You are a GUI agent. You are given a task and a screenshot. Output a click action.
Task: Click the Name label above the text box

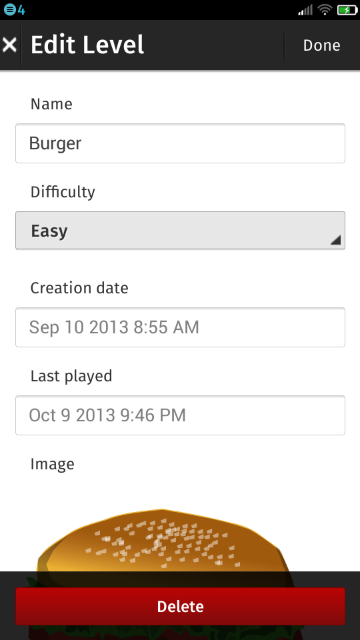tap(51, 104)
